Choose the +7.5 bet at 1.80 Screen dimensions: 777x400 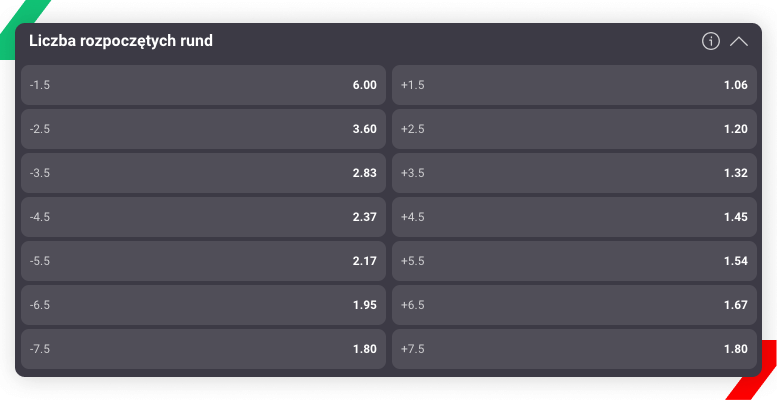point(574,349)
